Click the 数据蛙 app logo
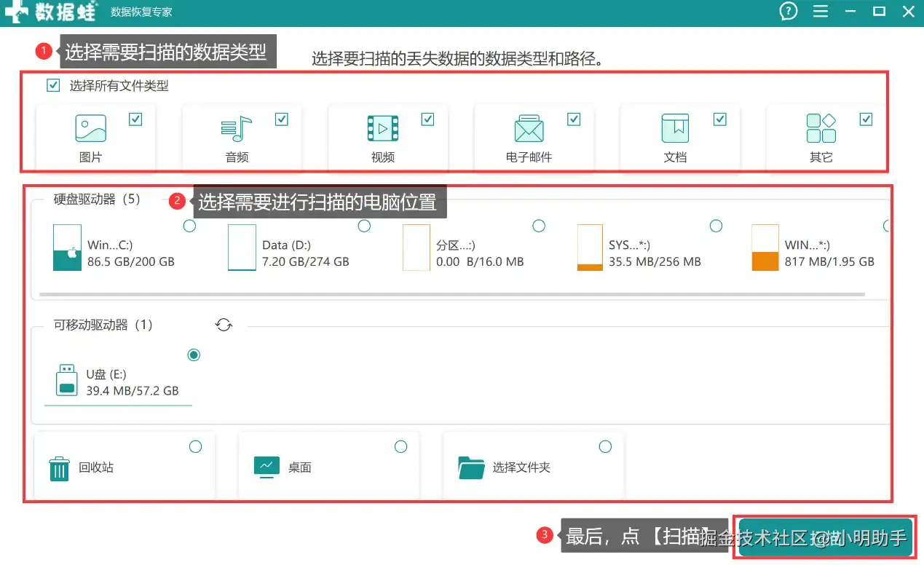The width and height of the screenshot is (924, 565). (x=50, y=12)
